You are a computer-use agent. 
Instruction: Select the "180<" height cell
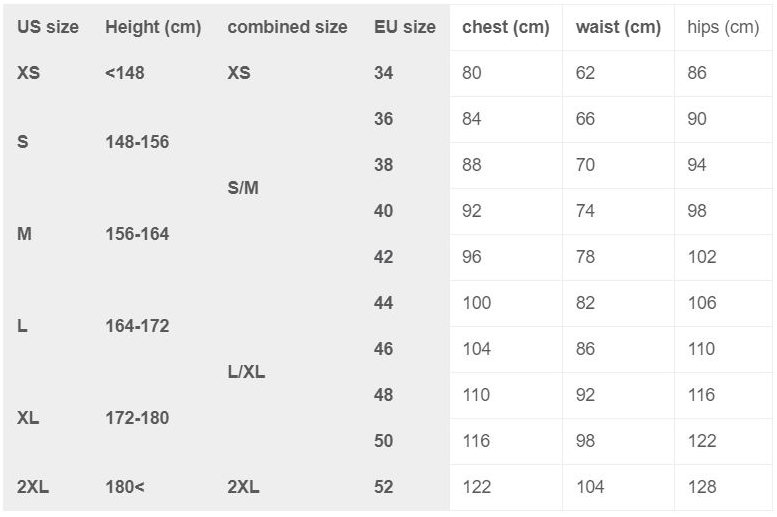125,487
